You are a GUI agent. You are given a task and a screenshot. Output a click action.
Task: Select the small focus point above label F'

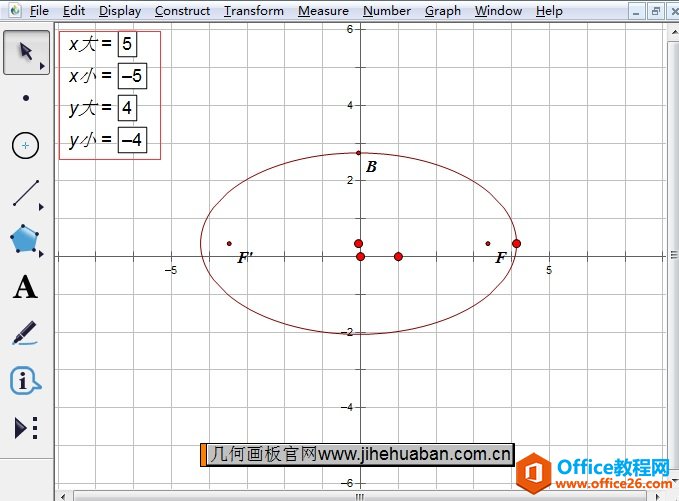click(229, 244)
